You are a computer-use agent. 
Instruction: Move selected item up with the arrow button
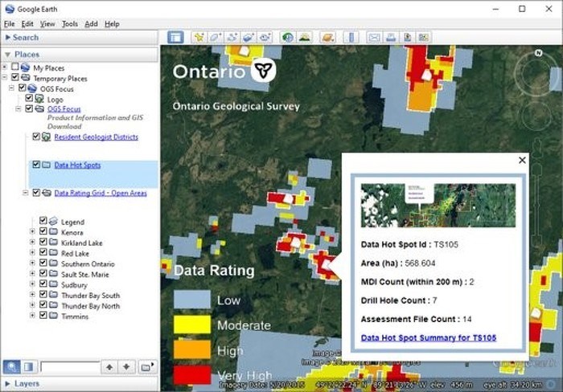[109, 367]
